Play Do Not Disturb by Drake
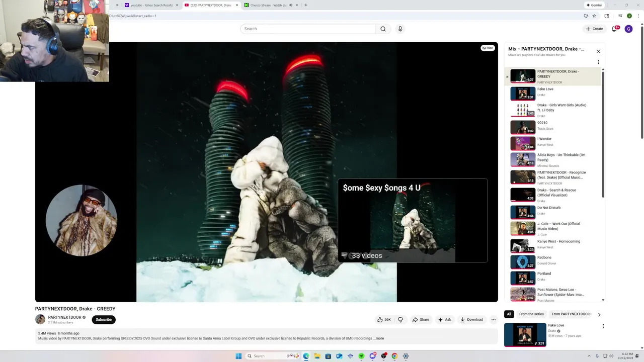This screenshot has height=362, width=644. coord(552,212)
